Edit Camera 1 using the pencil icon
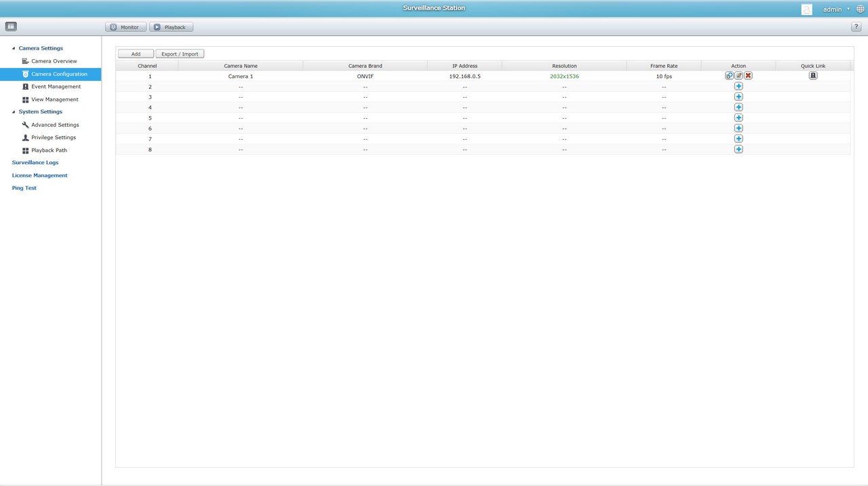 pos(738,76)
